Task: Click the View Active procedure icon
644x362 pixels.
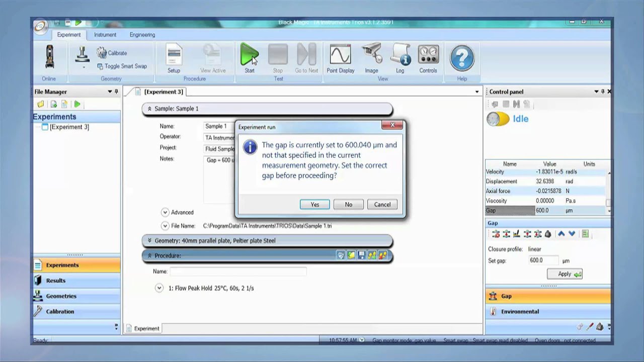Action: tap(213, 58)
